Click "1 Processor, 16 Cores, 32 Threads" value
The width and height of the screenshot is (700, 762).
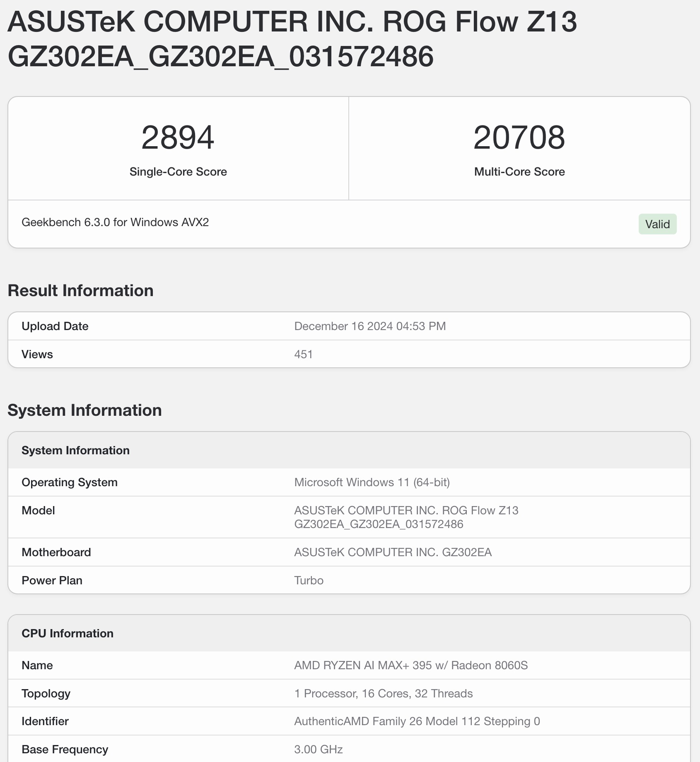pyautogui.click(x=384, y=694)
